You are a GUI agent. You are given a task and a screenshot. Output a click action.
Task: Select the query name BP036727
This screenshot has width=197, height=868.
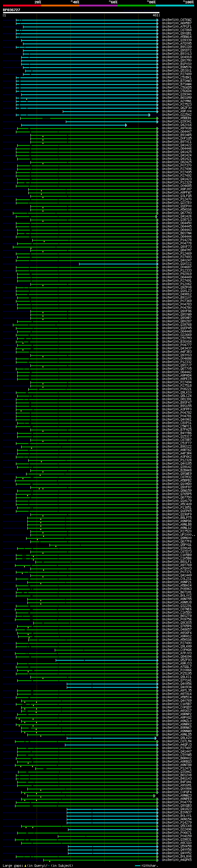(x=11, y=10)
